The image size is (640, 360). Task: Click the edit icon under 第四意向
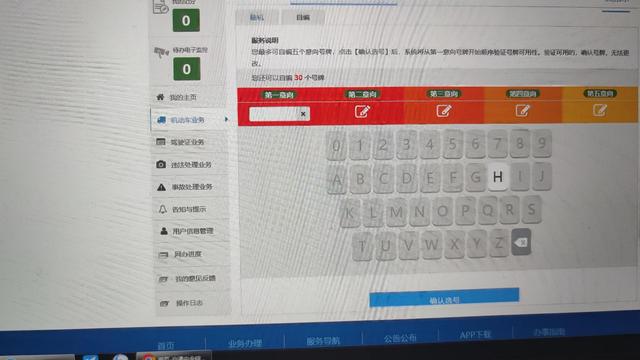523,110
